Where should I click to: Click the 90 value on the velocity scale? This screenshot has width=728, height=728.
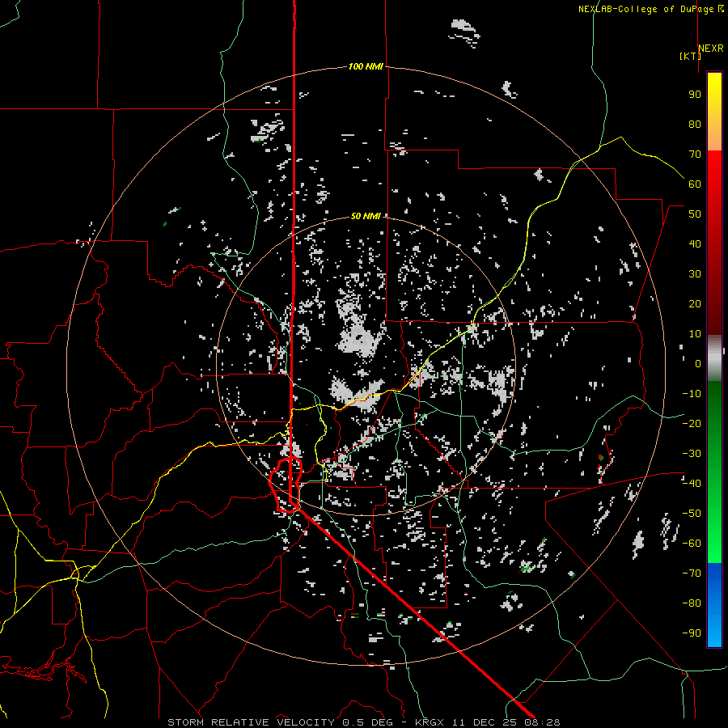695,95
